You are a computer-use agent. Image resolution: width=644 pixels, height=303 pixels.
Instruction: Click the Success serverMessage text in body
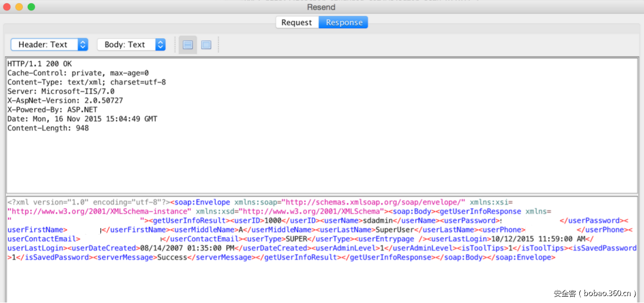click(x=172, y=257)
